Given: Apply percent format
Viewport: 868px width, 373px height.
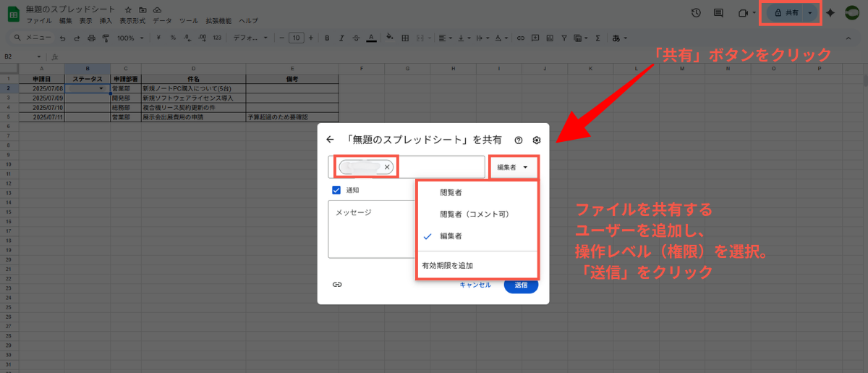Looking at the screenshot, I should [173, 38].
